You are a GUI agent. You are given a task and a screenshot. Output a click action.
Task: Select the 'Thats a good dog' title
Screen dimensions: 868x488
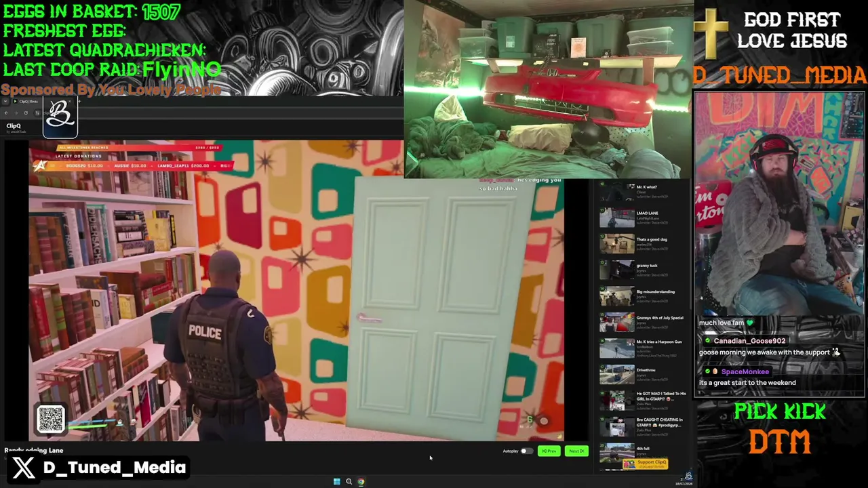point(652,239)
